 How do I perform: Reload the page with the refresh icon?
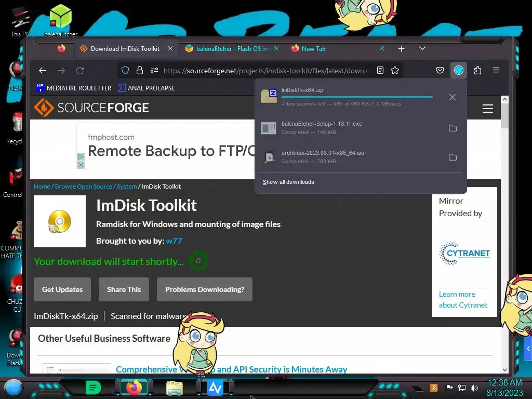pos(80,71)
